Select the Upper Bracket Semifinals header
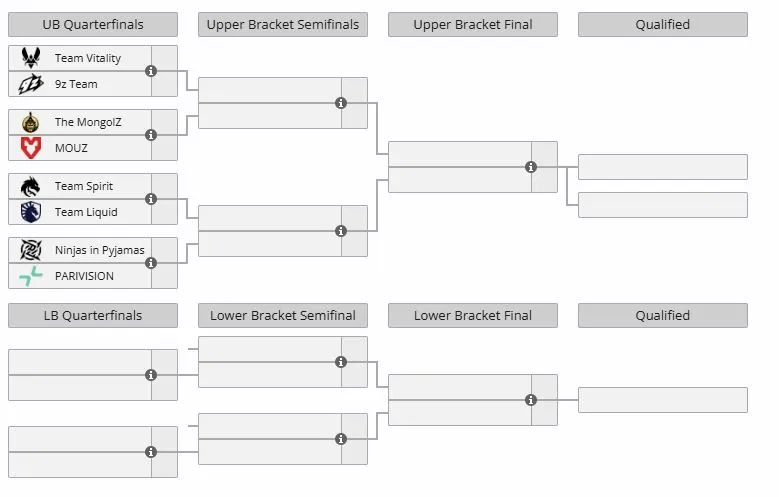The width and height of the screenshot is (779, 497). pos(283,24)
